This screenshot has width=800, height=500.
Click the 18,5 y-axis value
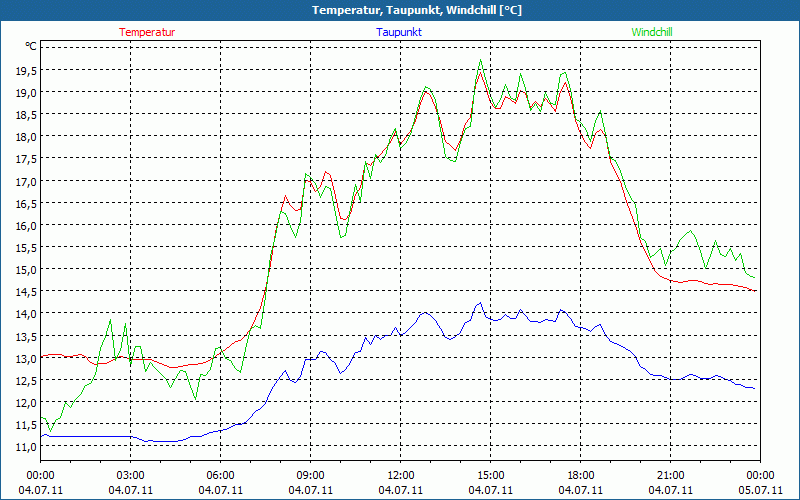26,115
